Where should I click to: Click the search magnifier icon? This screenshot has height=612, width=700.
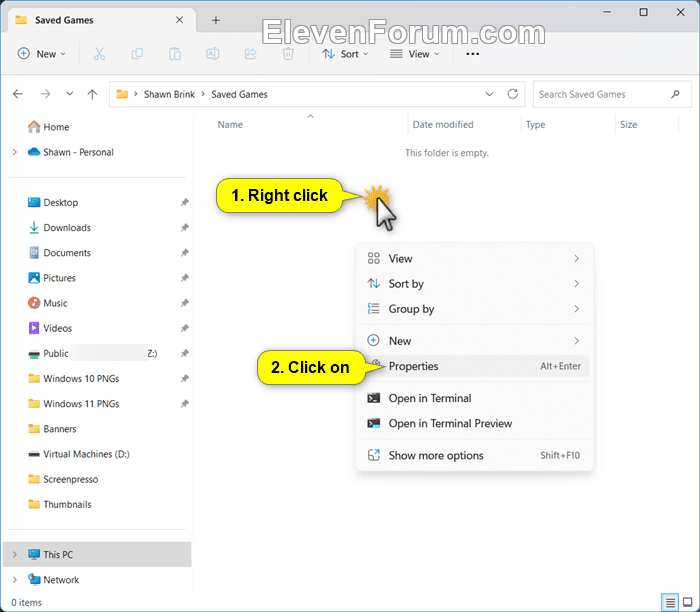(675, 94)
